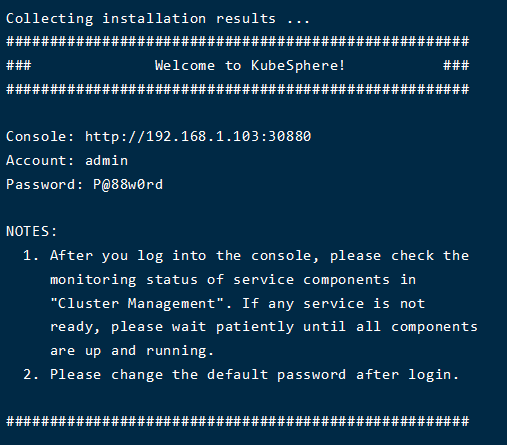Click the bottom row of hash characters

coord(238,421)
